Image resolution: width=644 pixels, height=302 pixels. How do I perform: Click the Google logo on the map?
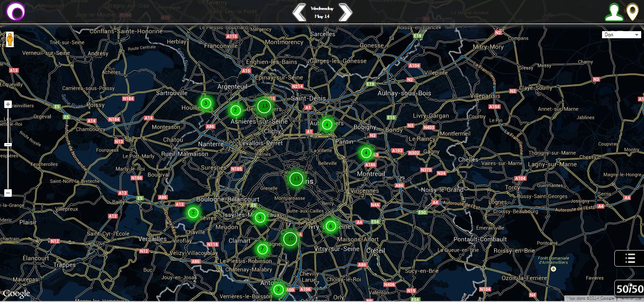[x=17, y=294]
